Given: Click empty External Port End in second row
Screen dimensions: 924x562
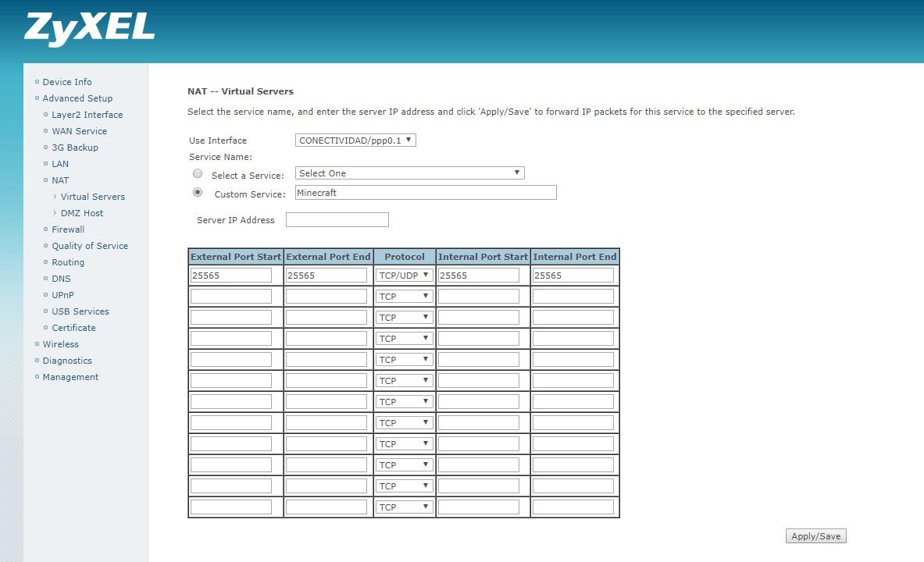Looking at the screenshot, I should pyautogui.click(x=326, y=297).
